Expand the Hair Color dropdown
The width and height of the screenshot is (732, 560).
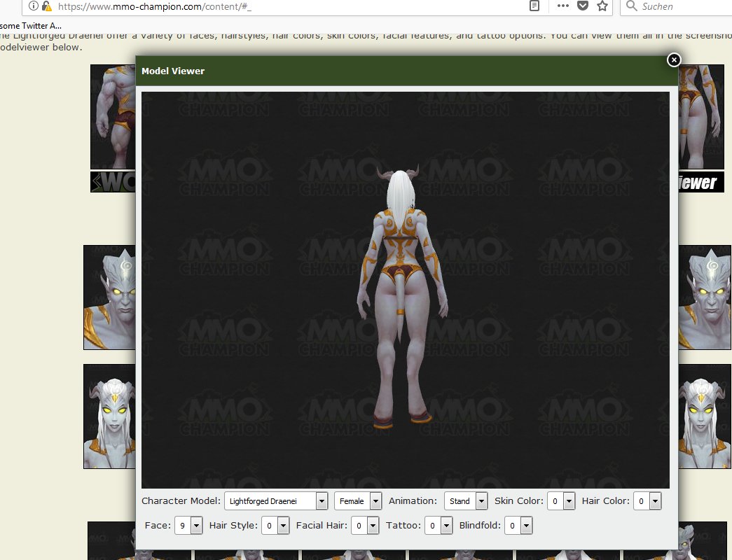click(x=647, y=500)
